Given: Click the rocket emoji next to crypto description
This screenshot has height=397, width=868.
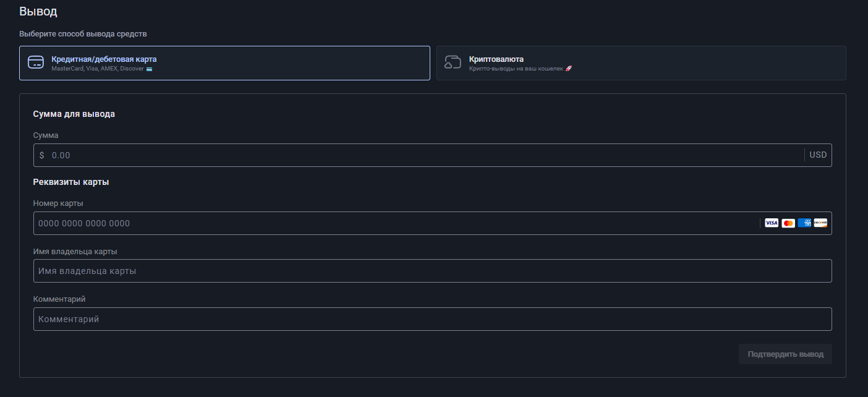Looking at the screenshot, I should coord(569,69).
